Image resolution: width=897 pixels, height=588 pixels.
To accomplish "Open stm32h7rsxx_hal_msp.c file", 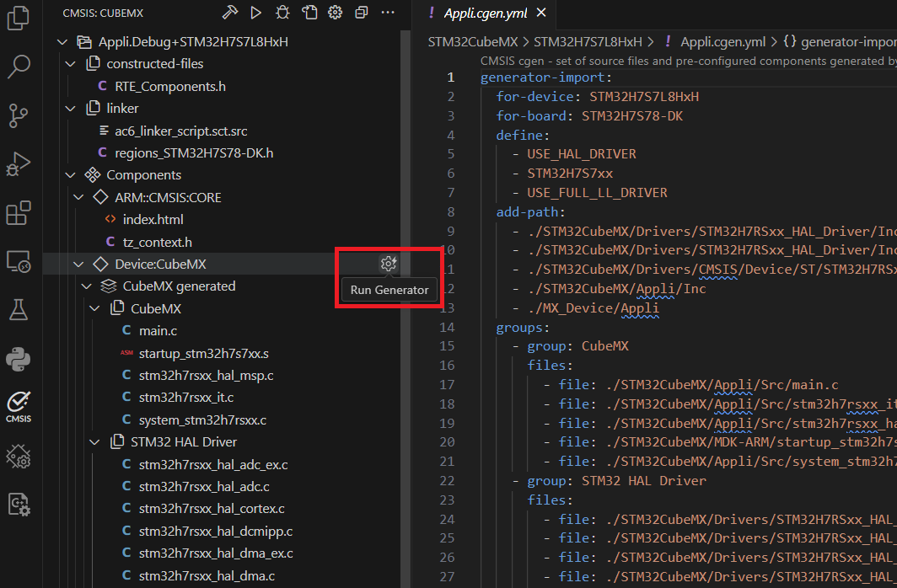I will click(x=206, y=376).
